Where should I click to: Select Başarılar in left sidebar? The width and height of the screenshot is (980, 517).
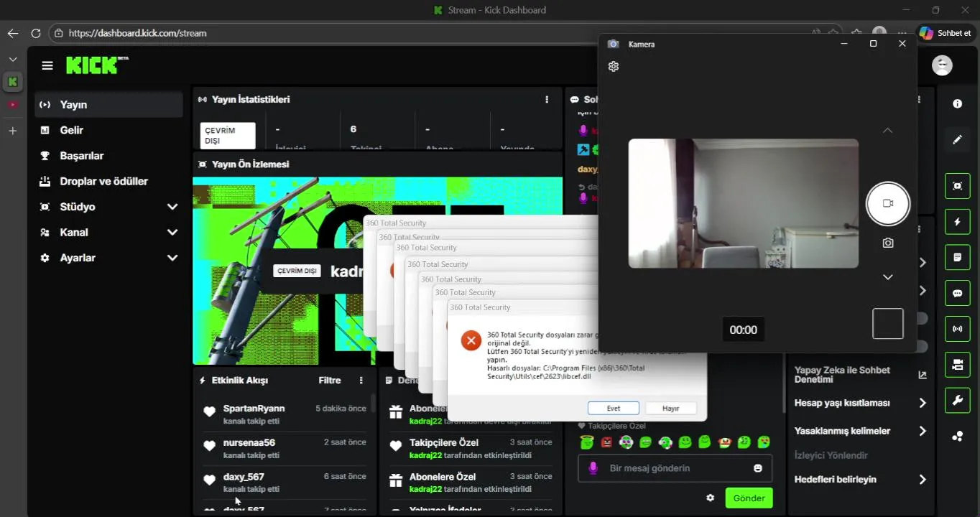(x=108, y=156)
